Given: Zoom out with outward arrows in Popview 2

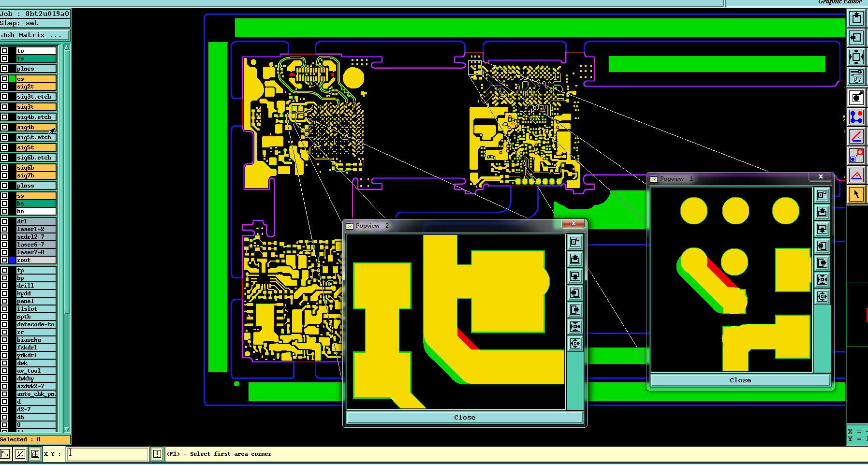Looking at the screenshot, I should [575, 343].
